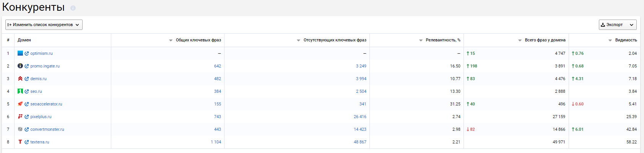Click total phrases value 27 159
The height and width of the screenshot is (153, 644).
tap(559, 117)
